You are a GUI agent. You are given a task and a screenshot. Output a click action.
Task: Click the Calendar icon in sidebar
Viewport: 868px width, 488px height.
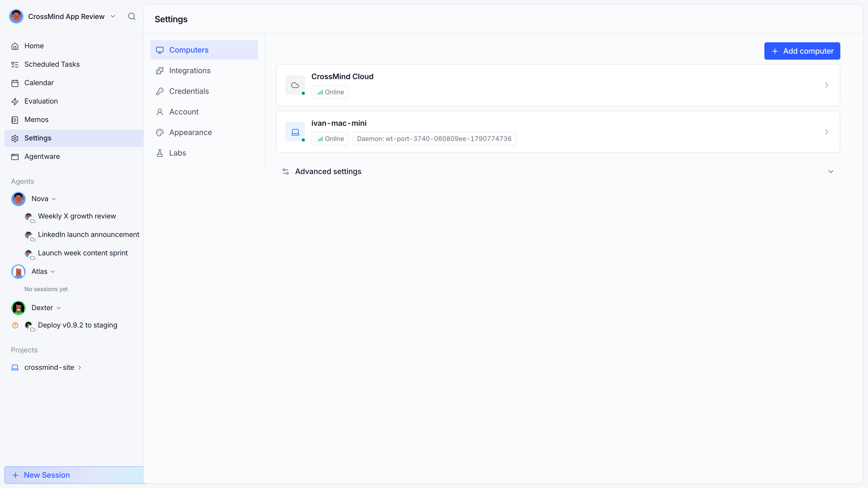[15, 83]
